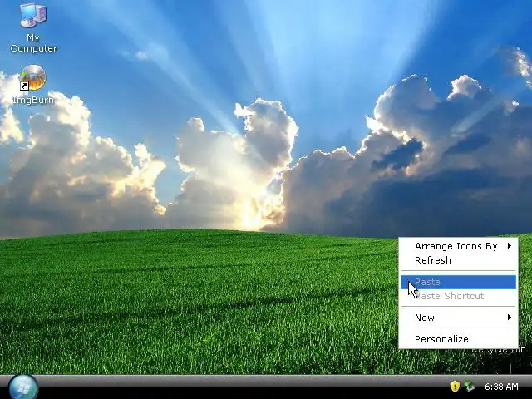The height and width of the screenshot is (399, 532).
Task: Choose Paste in the context menu
Action: 458,282
